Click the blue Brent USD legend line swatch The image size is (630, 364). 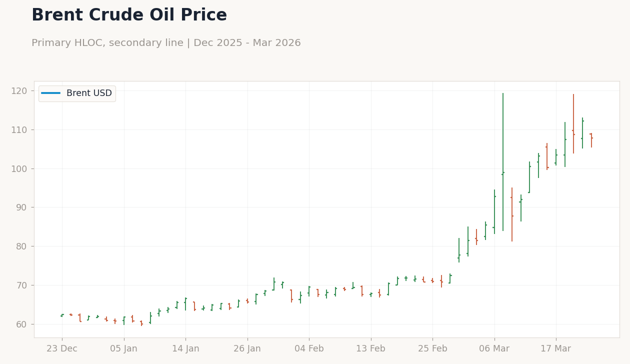51,93
